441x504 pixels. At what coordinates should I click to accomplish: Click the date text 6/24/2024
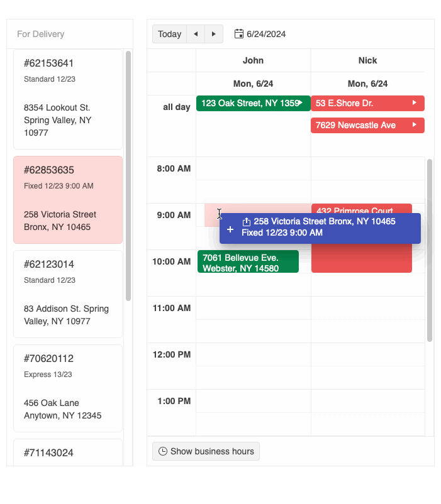pyautogui.click(x=264, y=34)
